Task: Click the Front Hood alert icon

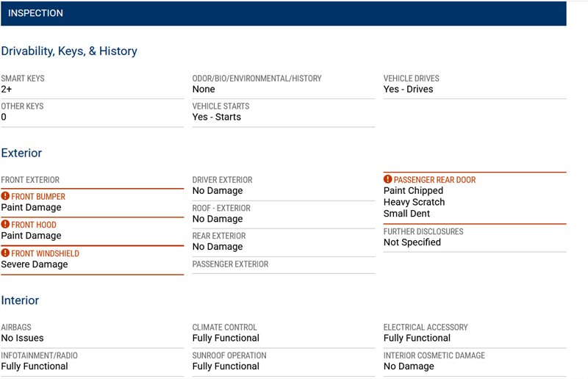Action: (5, 225)
